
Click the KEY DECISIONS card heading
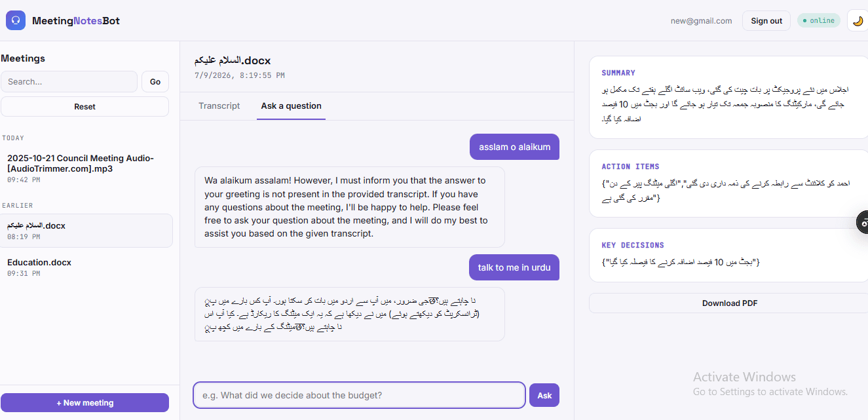coord(633,245)
